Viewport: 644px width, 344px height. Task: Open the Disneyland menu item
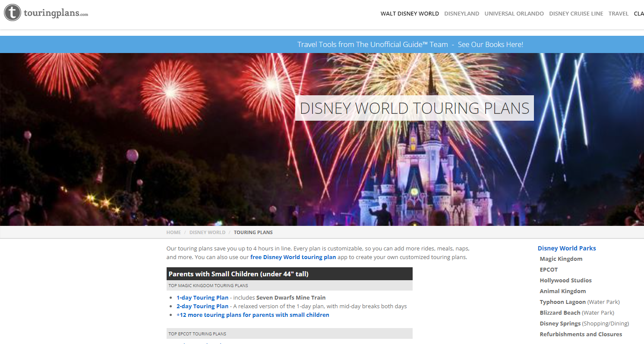(x=461, y=14)
